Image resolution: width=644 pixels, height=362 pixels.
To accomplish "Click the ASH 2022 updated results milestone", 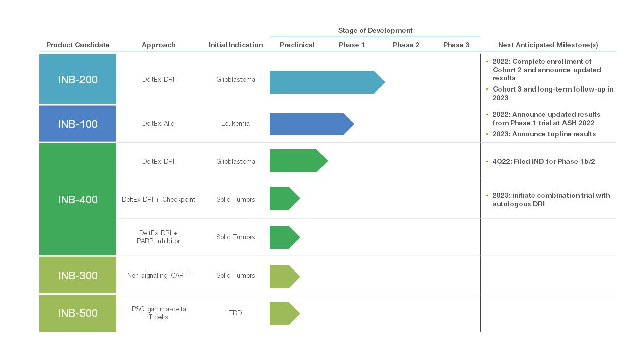I will tap(546, 119).
